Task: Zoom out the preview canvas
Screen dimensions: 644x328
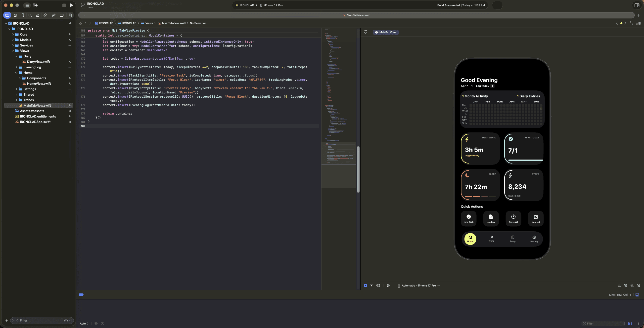Action: coord(619,286)
